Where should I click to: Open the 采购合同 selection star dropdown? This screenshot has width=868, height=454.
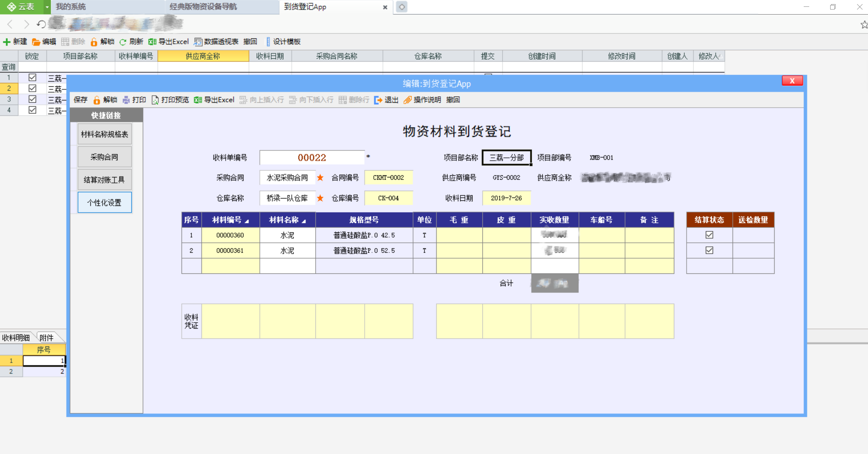coord(320,177)
